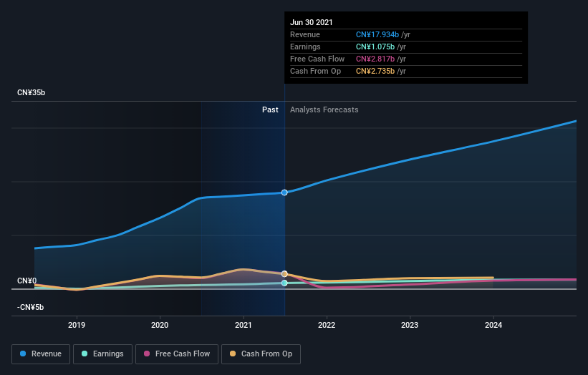Screen dimensions: 588x375
Task: Click the 2020 x-axis label
Action: pos(160,325)
